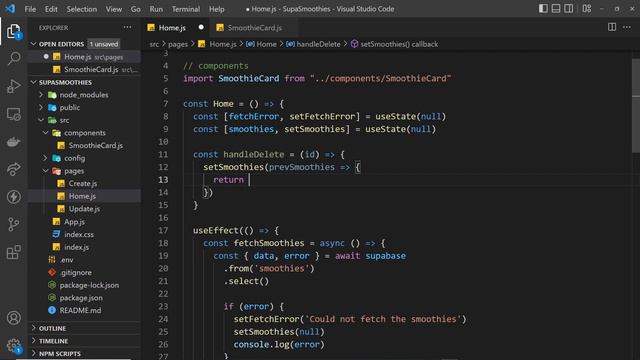This screenshot has width=640, height=360.
Task: Open the Manage gear icon
Action: point(13,346)
